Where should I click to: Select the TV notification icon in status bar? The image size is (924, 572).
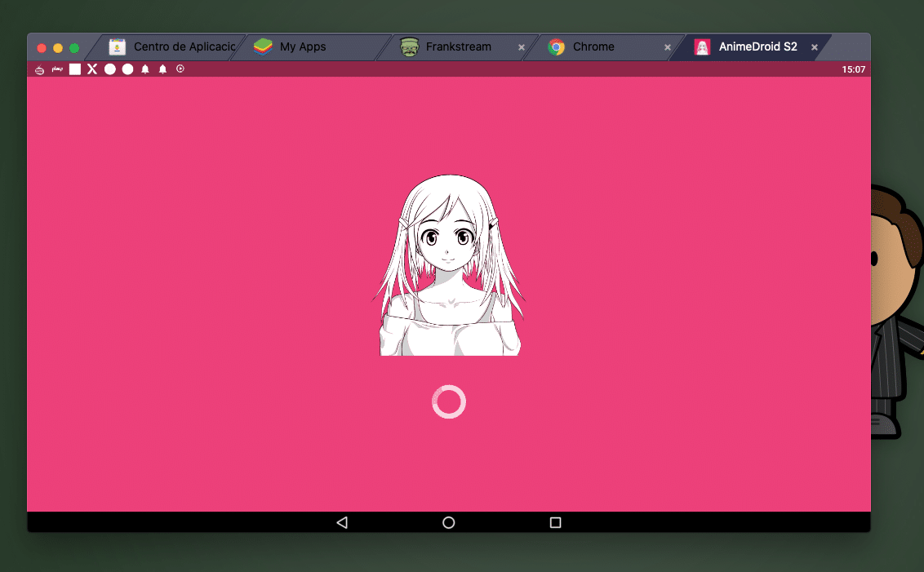pyautogui.click(x=38, y=69)
